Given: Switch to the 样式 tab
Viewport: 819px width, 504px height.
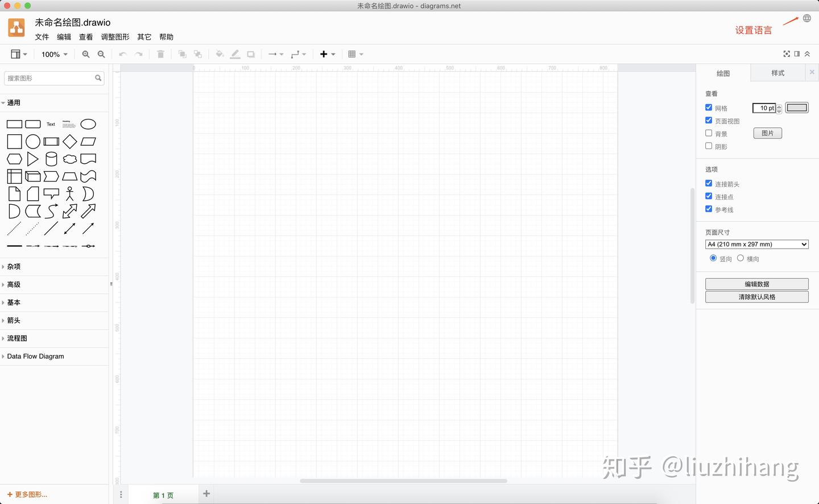Looking at the screenshot, I should tap(778, 73).
